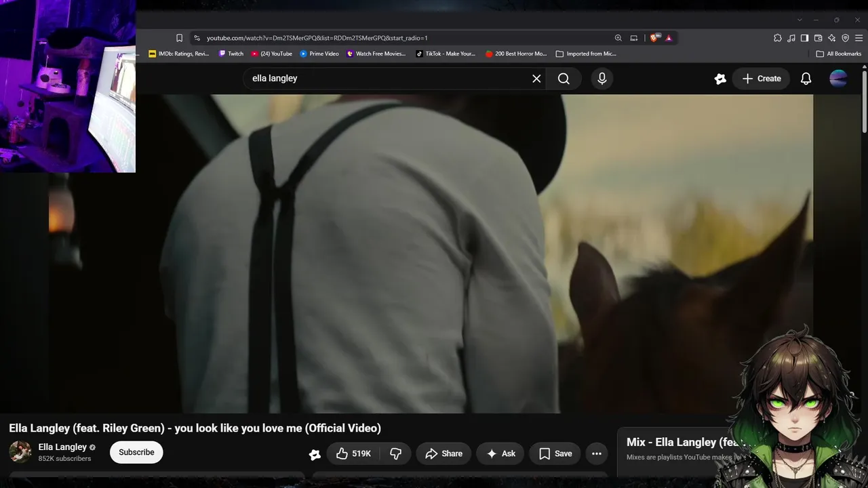Screen dimensions: 868x488
Task: Open the '(24) YouTube' bookmark
Action: click(x=271, y=54)
